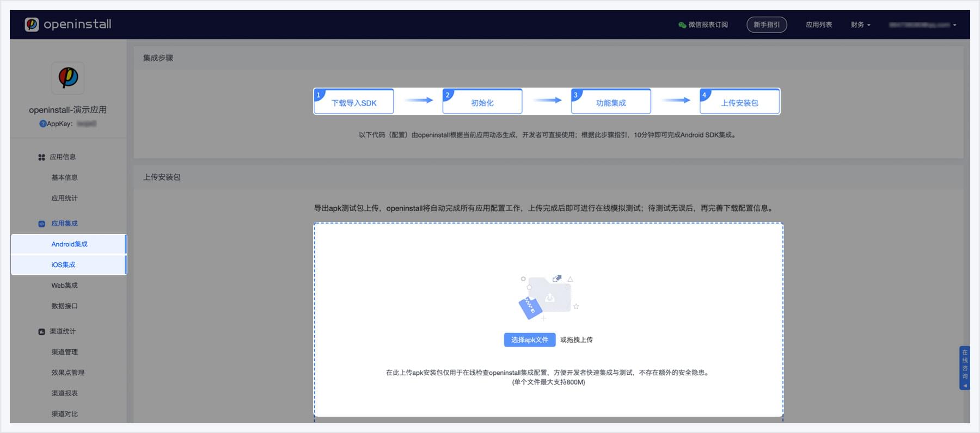Click the openinstall logo in header
Screen dimensions: 980x433
click(68, 24)
